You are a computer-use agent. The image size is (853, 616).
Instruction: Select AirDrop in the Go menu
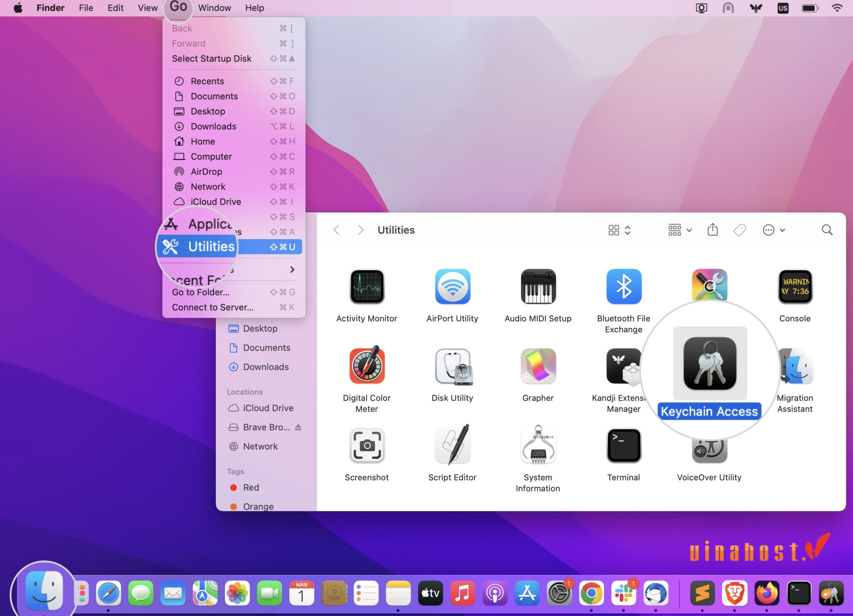(x=234, y=172)
